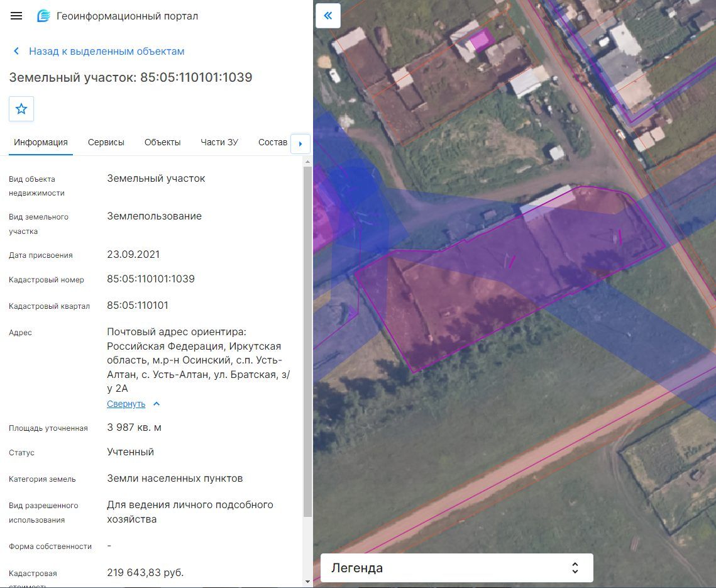The height and width of the screenshot is (588, 716).
Task: Add parcel to favorites with star button
Action: (21, 109)
